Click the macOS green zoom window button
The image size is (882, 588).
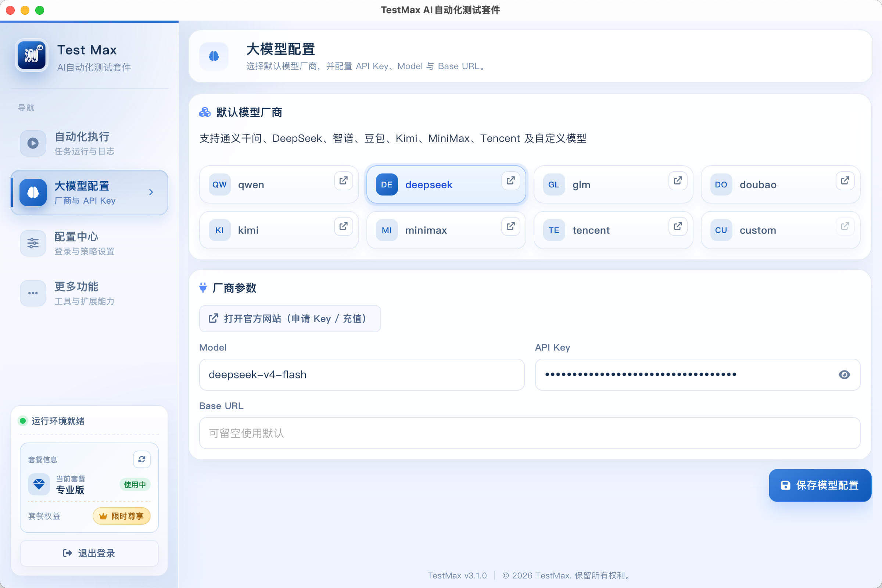point(40,10)
